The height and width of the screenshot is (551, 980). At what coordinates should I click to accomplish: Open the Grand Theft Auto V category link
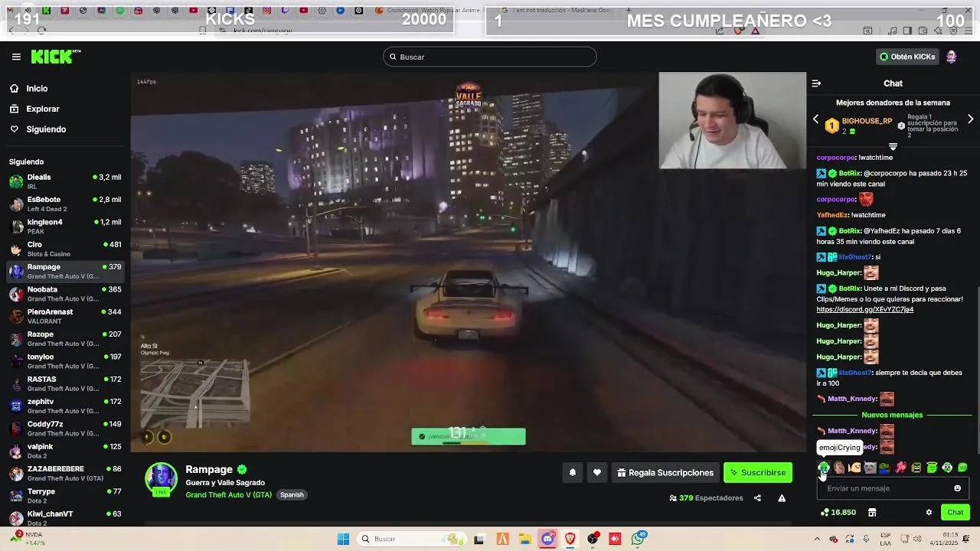click(x=228, y=494)
